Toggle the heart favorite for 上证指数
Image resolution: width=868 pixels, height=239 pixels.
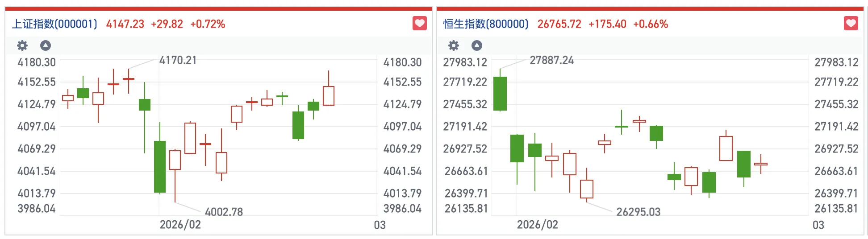pyautogui.click(x=419, y=23)
